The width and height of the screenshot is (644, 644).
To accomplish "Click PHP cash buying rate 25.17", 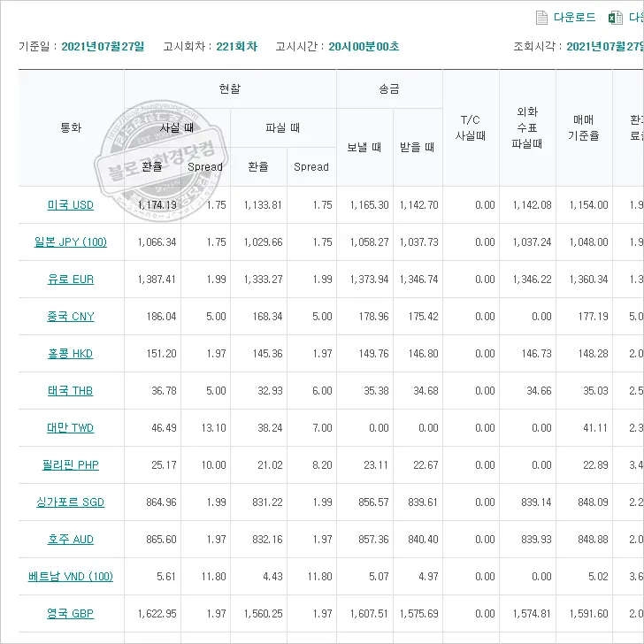I will (164, 465).
